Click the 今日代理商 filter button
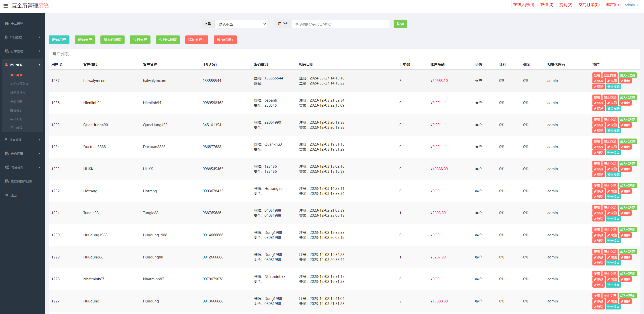Screen dimensions: 644x314 pyautogui.click(x=168, y=40)
